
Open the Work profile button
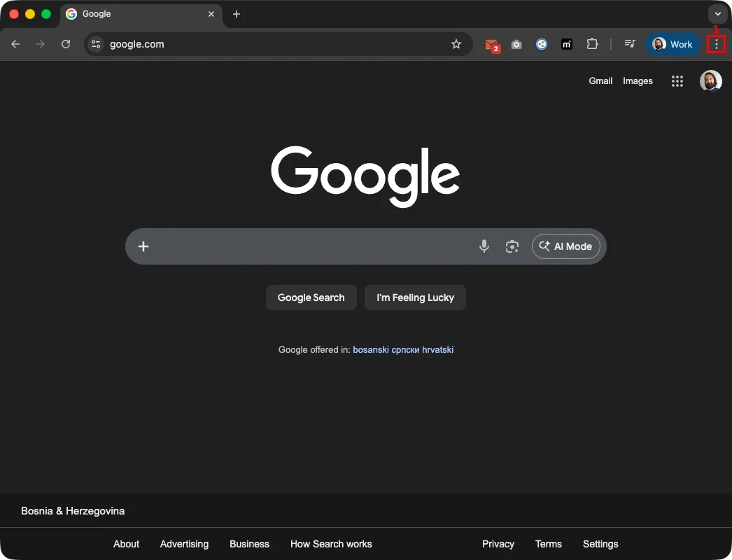point(673,44)
